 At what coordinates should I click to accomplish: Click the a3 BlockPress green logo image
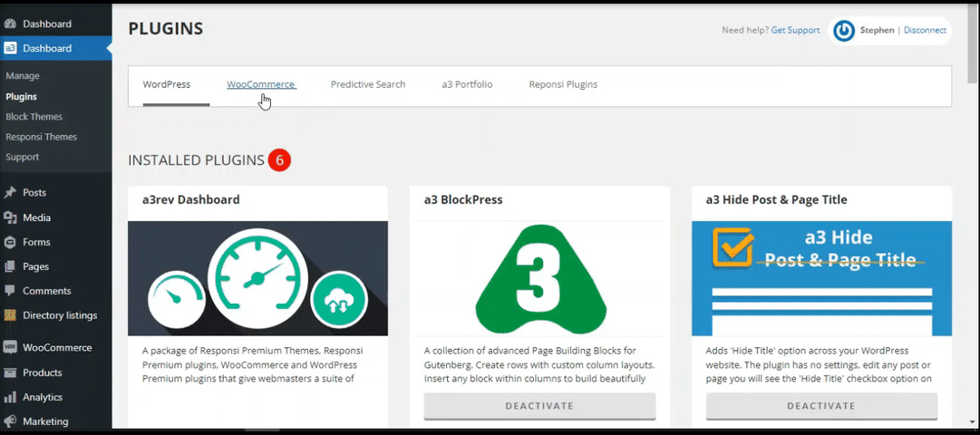point(539,279)
